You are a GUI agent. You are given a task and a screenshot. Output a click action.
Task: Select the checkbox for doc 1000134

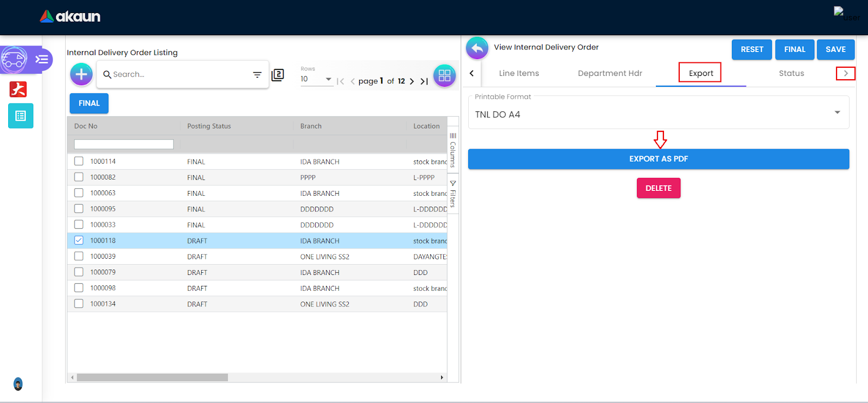79,304
